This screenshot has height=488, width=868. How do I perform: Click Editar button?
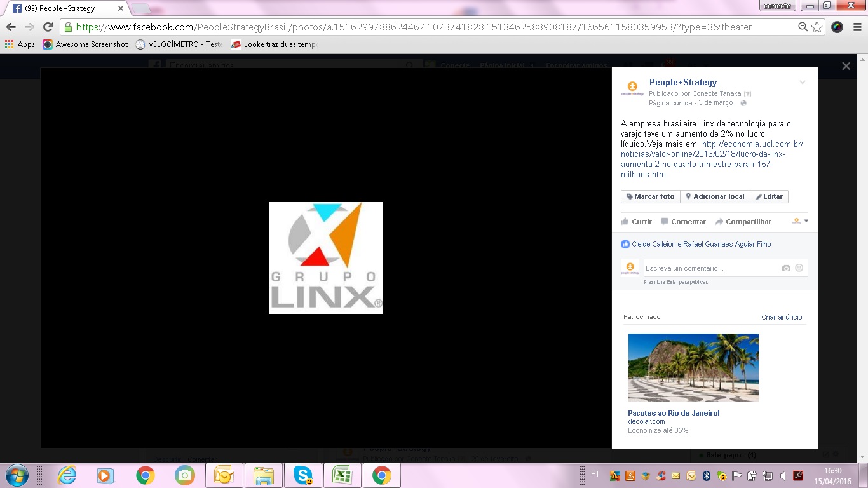(769, 197)
